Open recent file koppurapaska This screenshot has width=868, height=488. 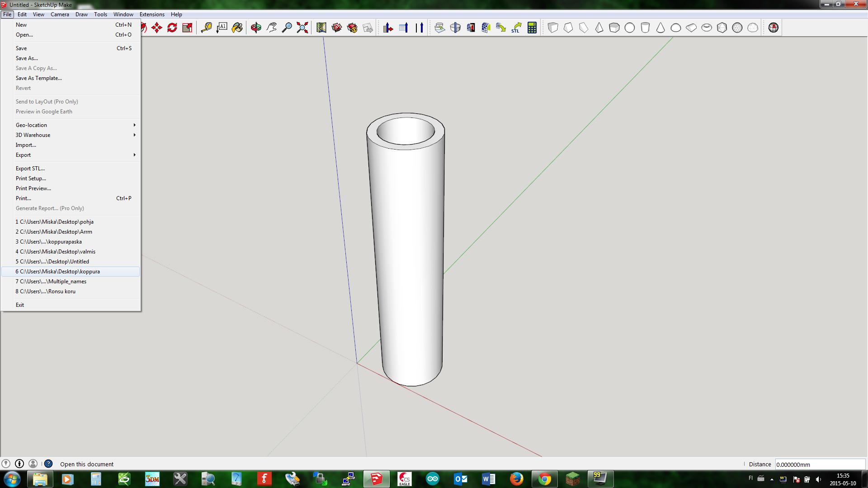click(x=71, y=242)
